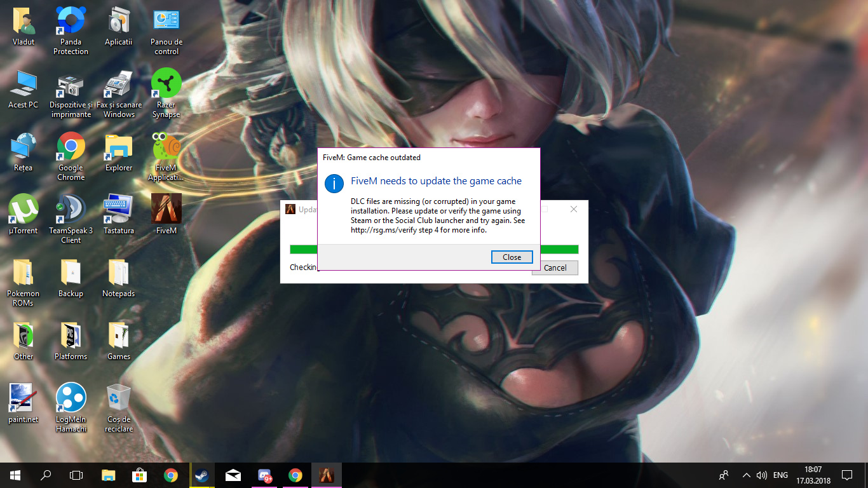Launch the FiveM desktop shortcut

pyautogui.click(x=166, y=215)
